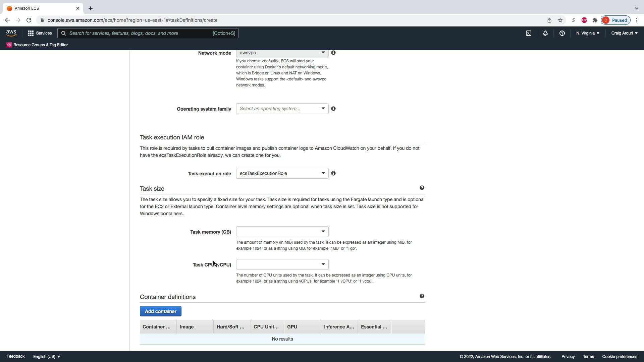Open the support help question icon
The width and height of the screenshot is (644, 362).
point(562,33)
